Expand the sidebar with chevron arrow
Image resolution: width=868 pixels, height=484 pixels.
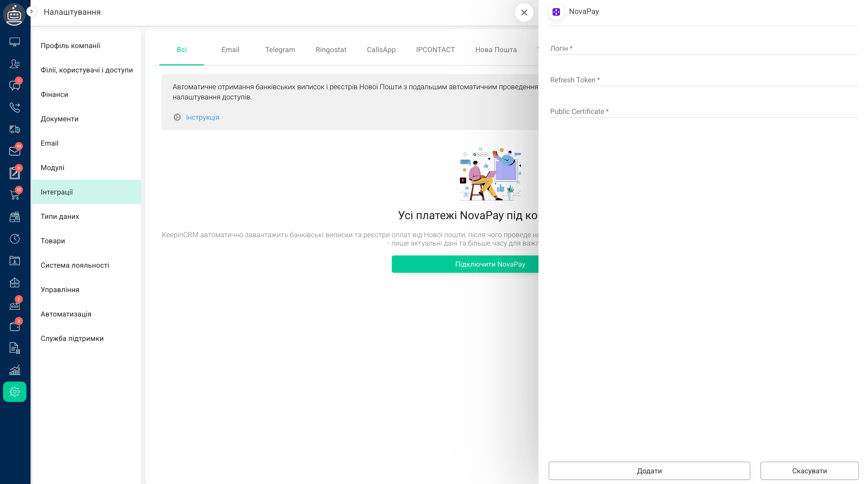[31, 11]
